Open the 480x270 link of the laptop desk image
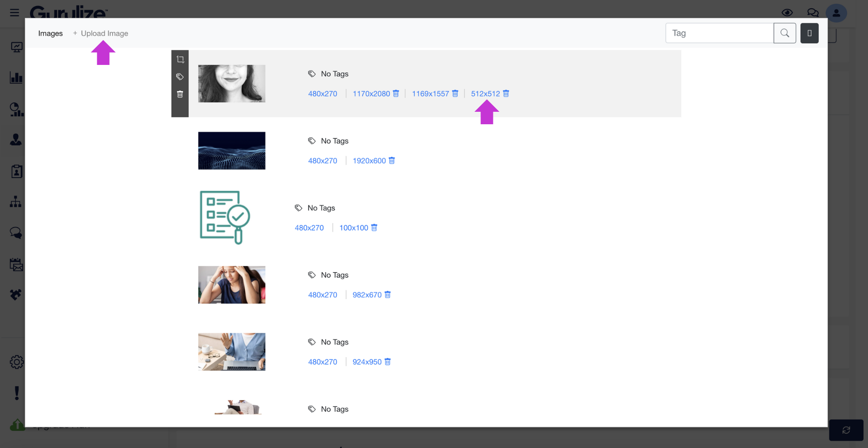Screen dimensions: 868x448 (323, 362)
